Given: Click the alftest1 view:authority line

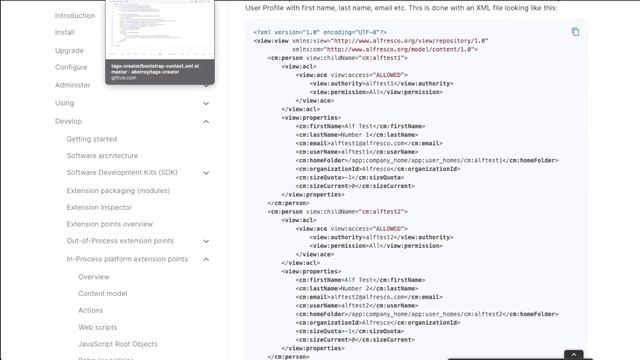Looking at the screenshot, I should coord(381,83).
